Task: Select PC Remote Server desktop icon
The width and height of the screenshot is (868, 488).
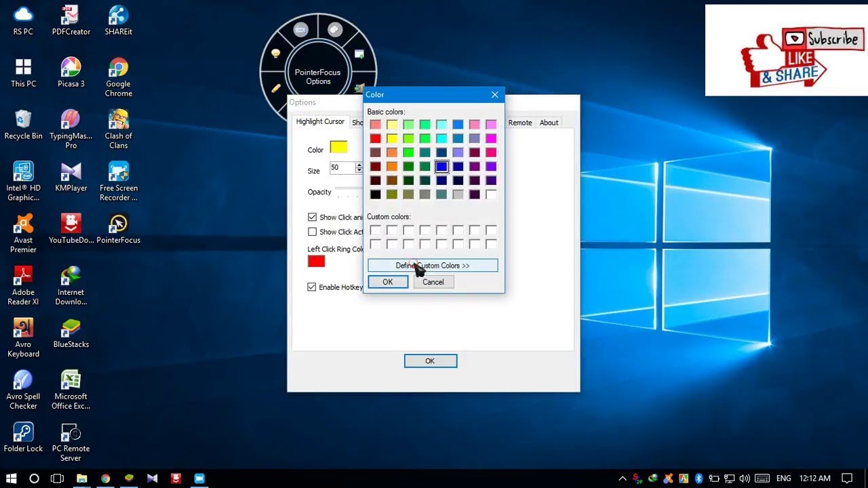Action: (x=71, y=443)
